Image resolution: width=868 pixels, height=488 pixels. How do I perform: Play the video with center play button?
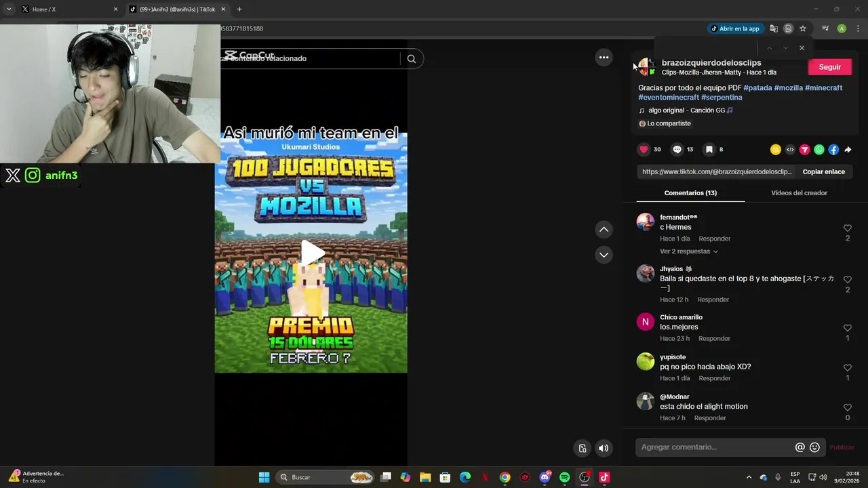coord(313,253)
